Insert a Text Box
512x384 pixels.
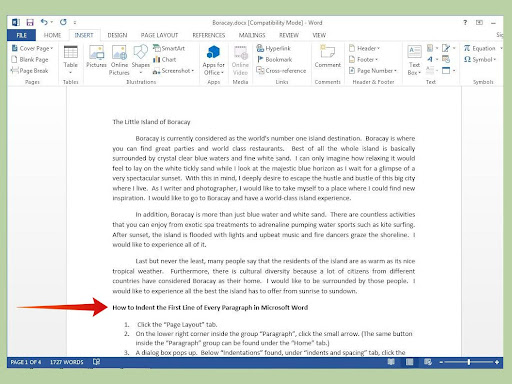coord(414,60)
